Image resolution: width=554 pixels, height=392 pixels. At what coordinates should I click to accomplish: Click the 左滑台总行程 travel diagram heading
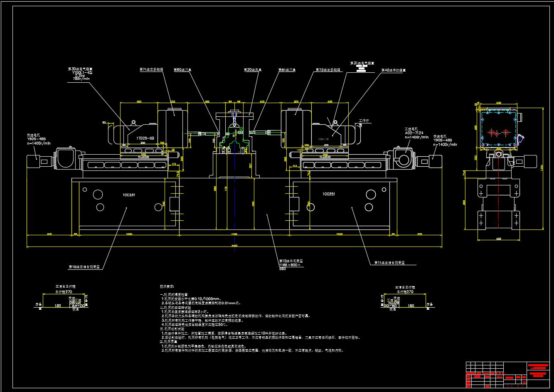coord(66,287)
